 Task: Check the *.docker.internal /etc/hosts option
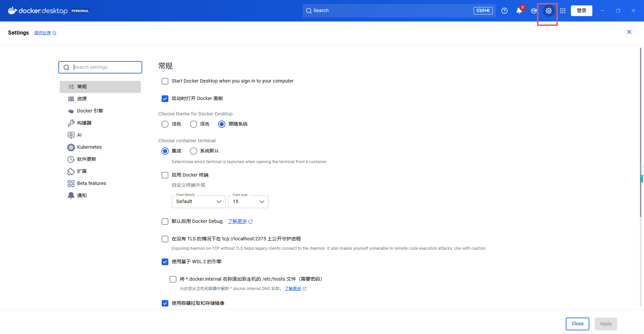(173, 279)
